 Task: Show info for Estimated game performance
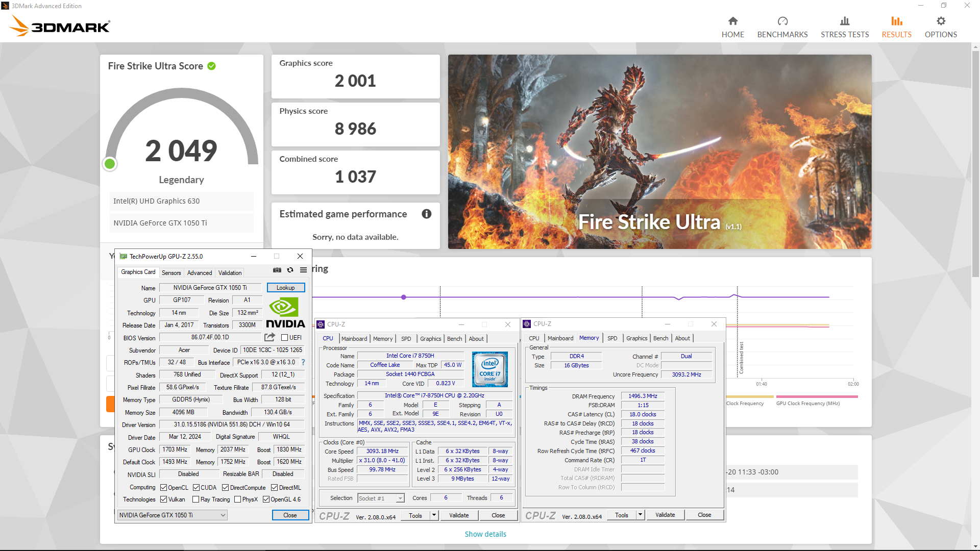[x=426, y=214]
